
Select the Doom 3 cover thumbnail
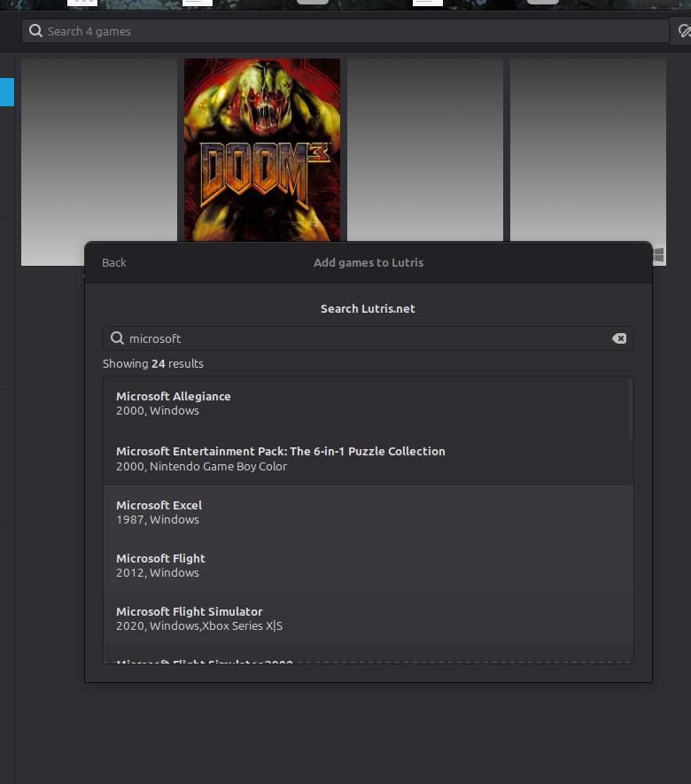coord(261,149)
